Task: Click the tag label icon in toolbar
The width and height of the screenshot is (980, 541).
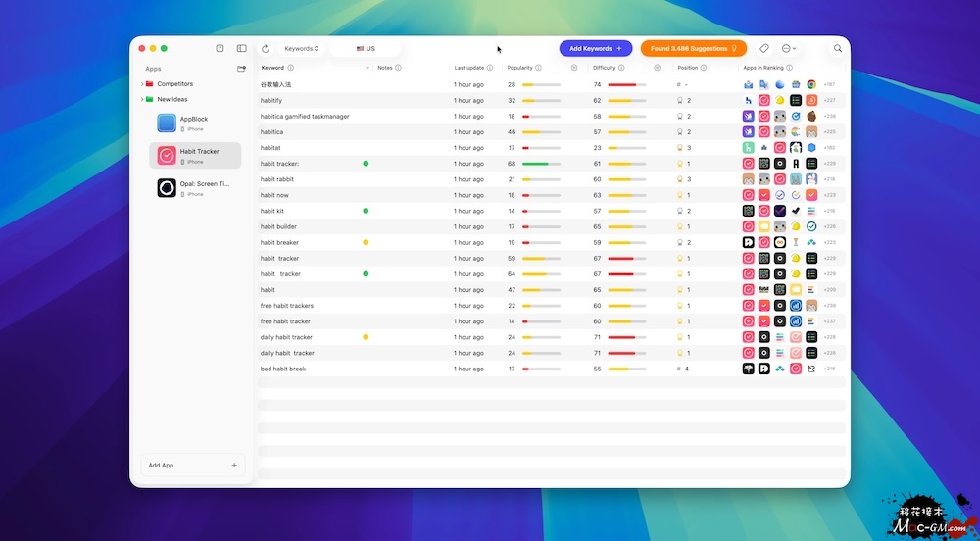Action: click(x=763, y=48)
